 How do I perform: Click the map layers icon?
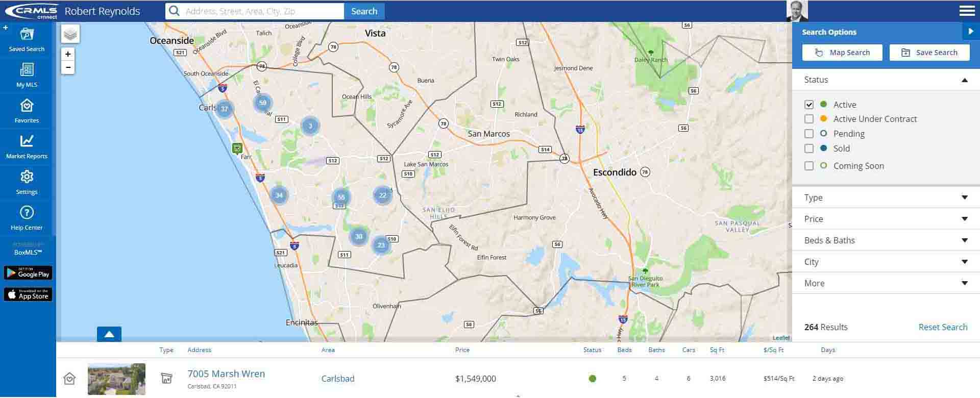[x=70, y=34]
